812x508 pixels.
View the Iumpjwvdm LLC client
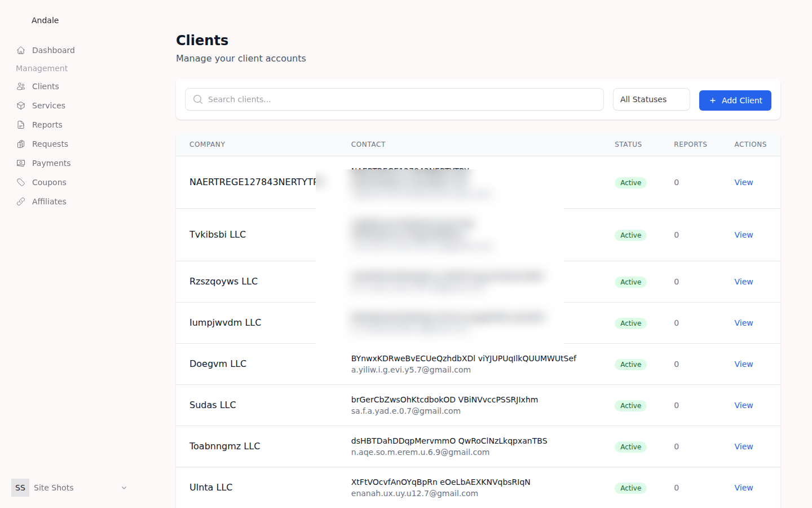click(x=743, y=323)
